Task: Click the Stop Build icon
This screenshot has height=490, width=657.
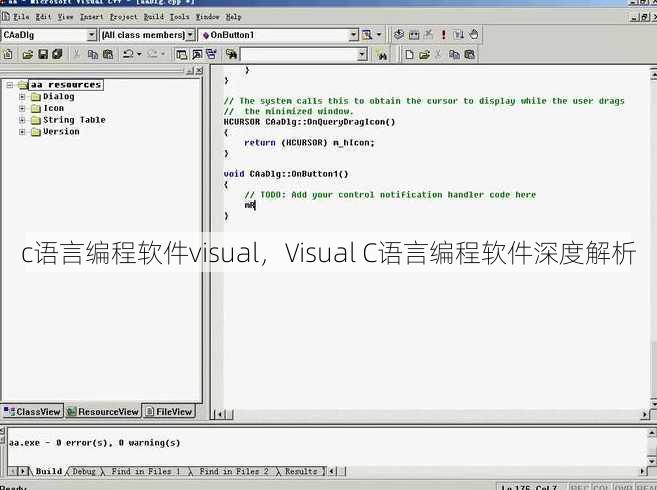Action: pos(428,35)
